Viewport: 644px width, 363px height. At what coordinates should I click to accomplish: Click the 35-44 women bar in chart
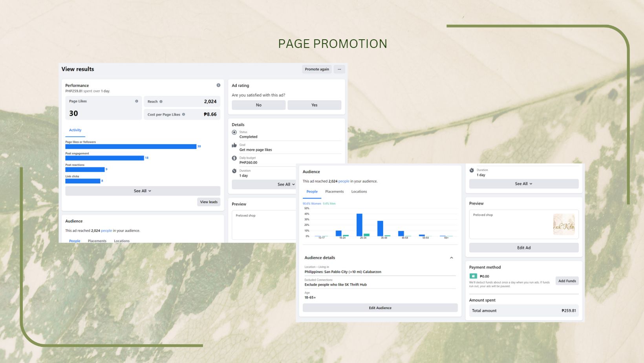tap(380, 228)
